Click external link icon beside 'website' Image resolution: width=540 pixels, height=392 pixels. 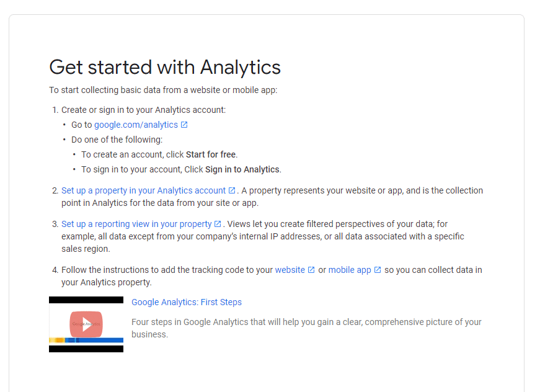click(x=311, y=270)
